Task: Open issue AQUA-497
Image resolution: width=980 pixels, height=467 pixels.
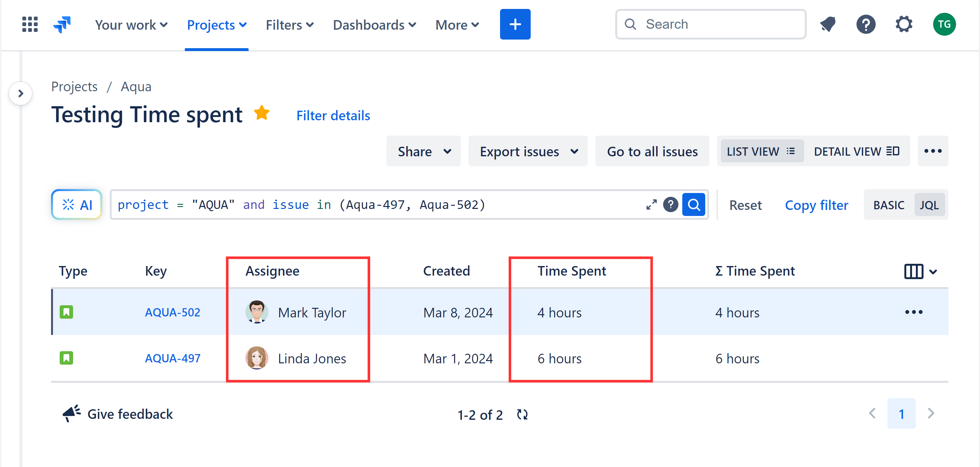Action: tap(173, 358)
